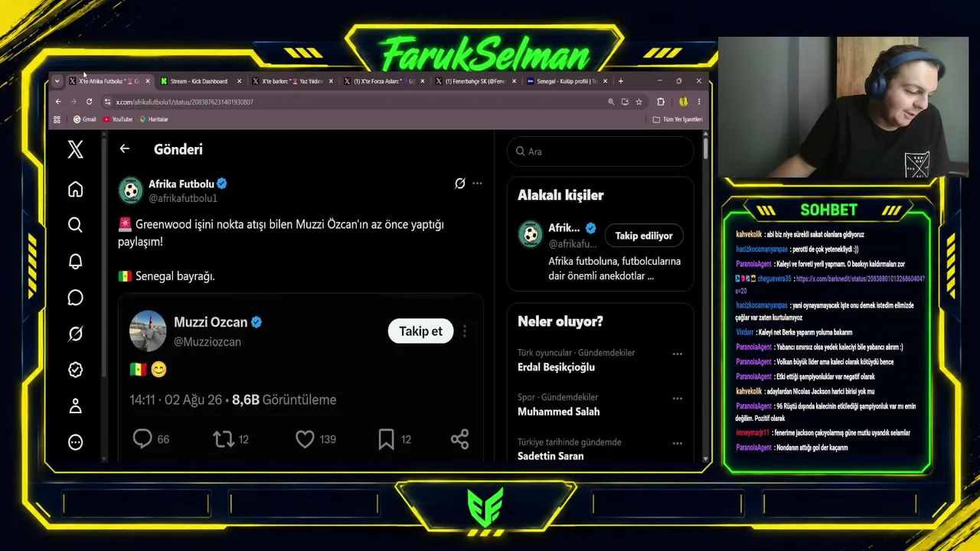Open site info icon left of the URL
Viewport: 980px width, 551px height.
tap(107, 102)
